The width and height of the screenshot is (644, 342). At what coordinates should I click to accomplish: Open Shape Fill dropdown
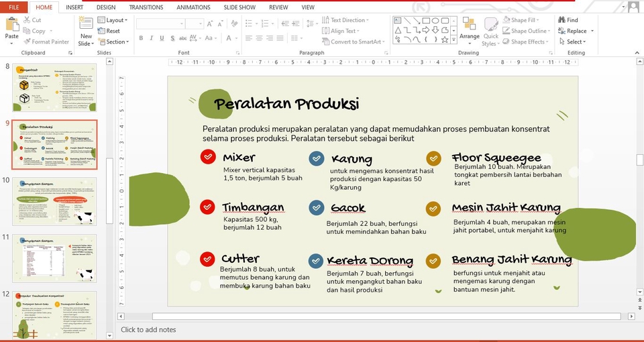[521, 19]
